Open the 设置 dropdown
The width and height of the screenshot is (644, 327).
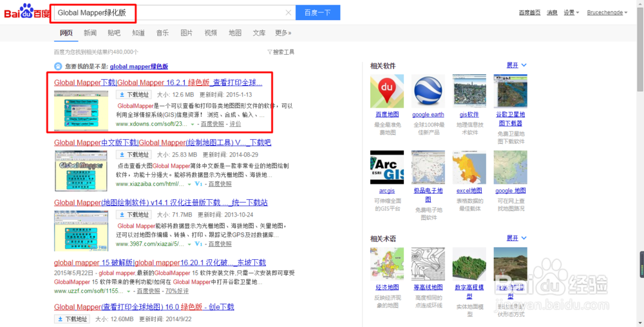571,13
